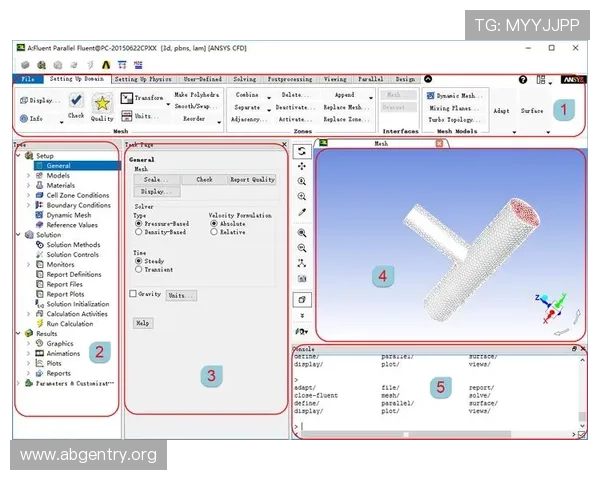This screenshot has width=600, height=480.
Task: Expand Cell Zone Conditions node
Action: [x=28, y=195]
